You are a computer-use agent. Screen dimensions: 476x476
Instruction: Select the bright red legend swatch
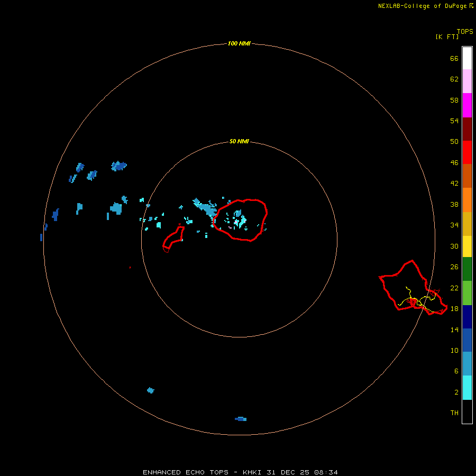click(x=467, y=152)
